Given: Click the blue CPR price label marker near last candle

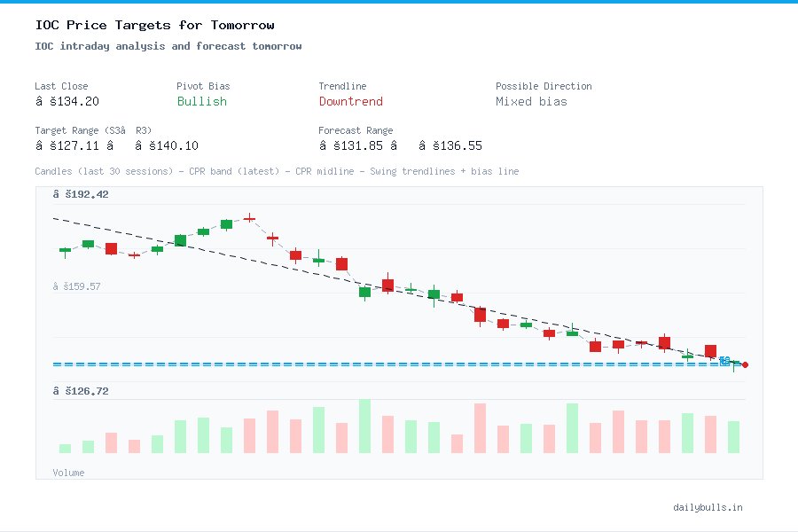Looking at the screenshot, I should coord(724,362).
